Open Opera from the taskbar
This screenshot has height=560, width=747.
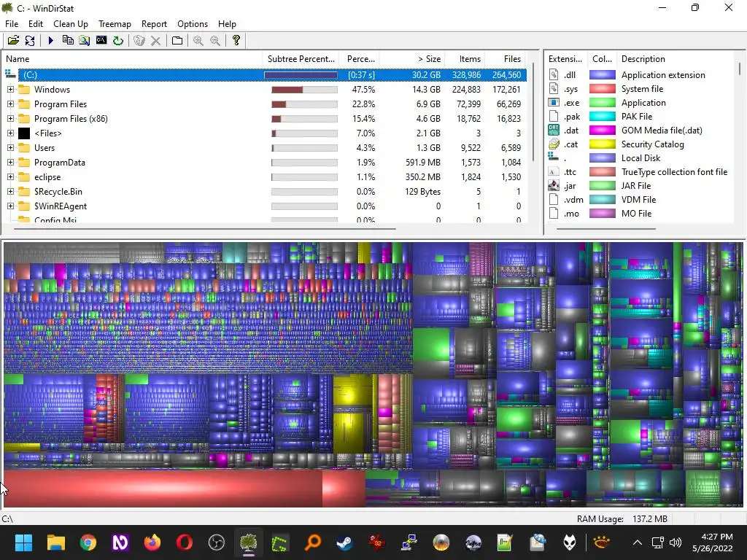[x=185, y=542]
